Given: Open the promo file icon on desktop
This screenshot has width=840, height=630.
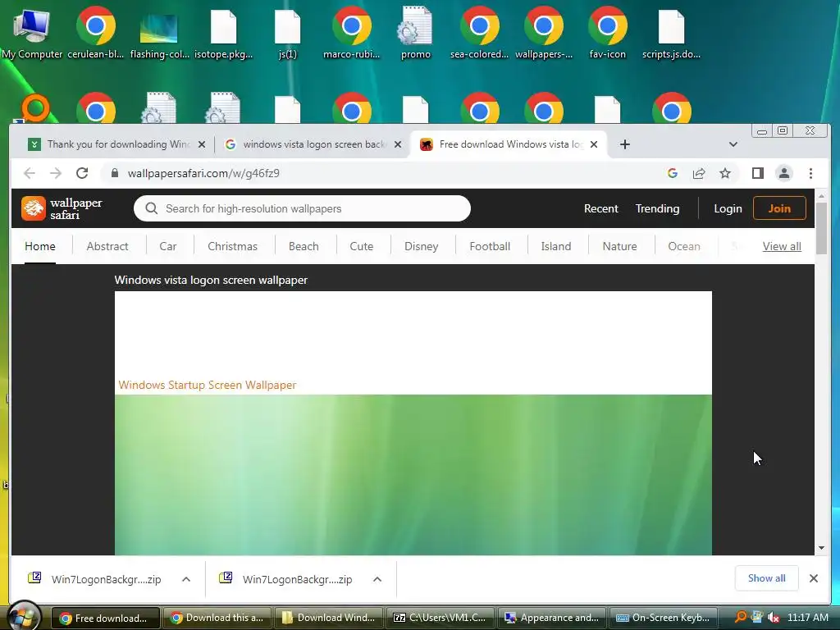Looking at the screenshot, I should click(x=416, y=32).
